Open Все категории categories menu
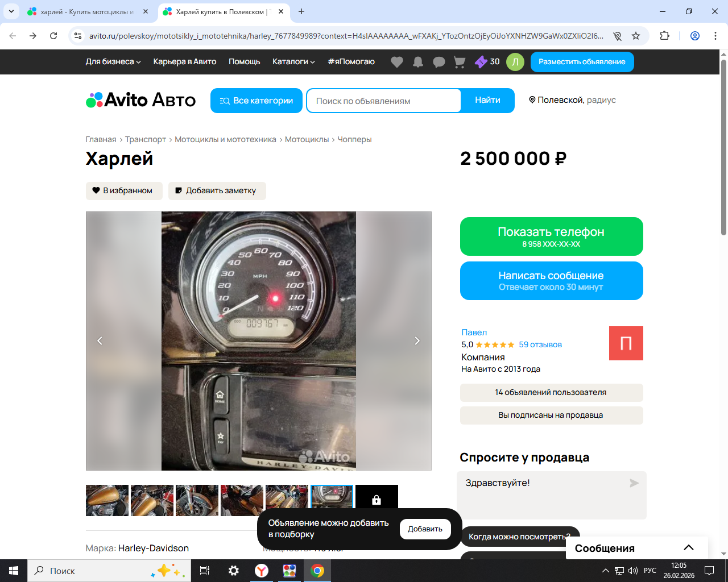The width and height of the screenshot is (728, 582). pyautogui.click(x=257, y=101)
